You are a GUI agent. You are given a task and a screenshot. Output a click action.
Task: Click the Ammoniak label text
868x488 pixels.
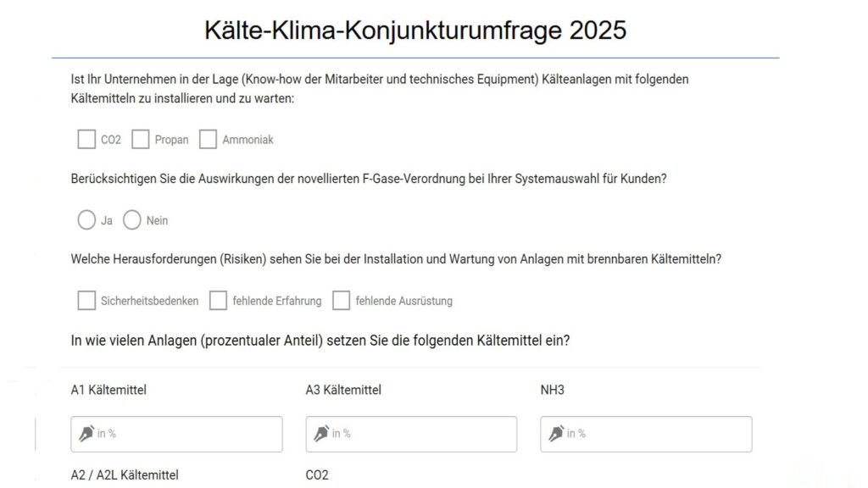[248, 140]
